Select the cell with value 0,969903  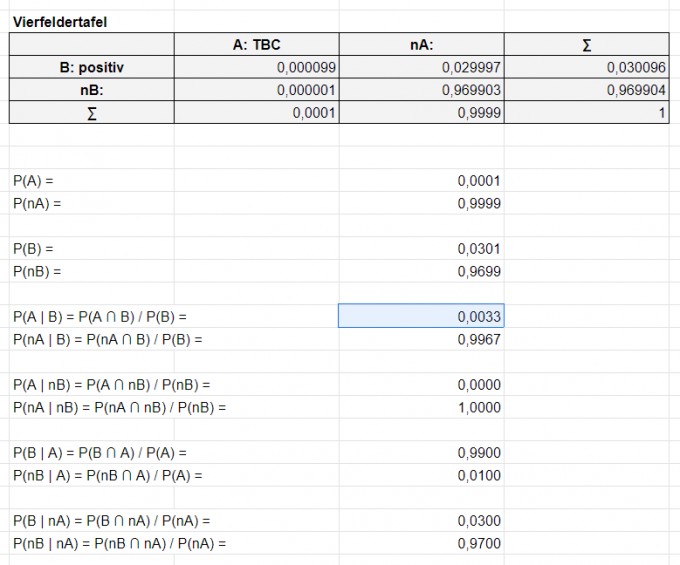click(x=421, y=90)
